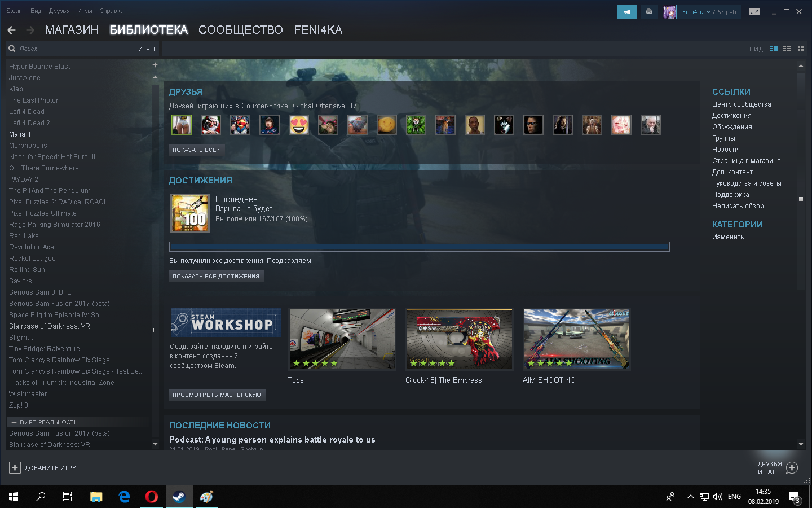This screenshot has height=508, width=812.
Task: Open the Центр сообщества link
Action: click(x=742, y=104)
